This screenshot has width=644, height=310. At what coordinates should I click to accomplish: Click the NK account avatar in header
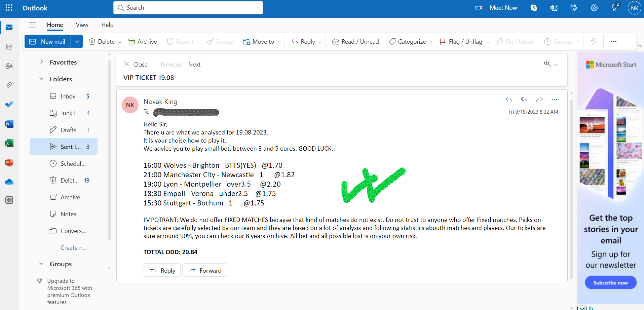[635, 8]
